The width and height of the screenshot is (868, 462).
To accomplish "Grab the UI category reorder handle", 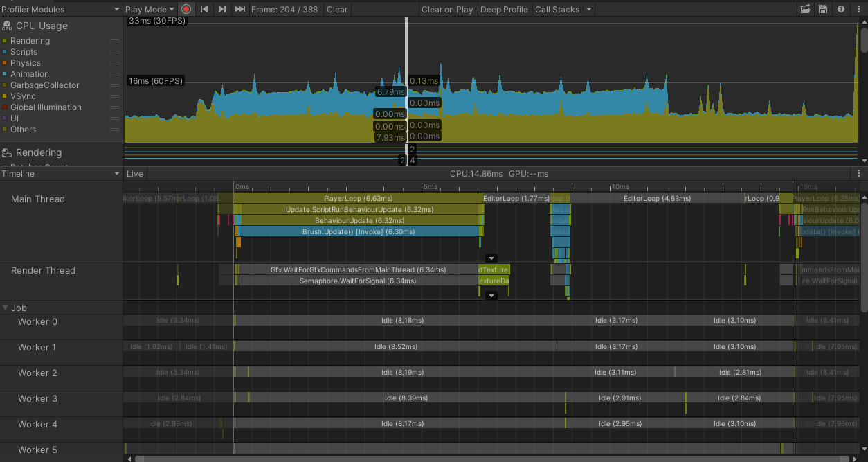I will (115, 118).
